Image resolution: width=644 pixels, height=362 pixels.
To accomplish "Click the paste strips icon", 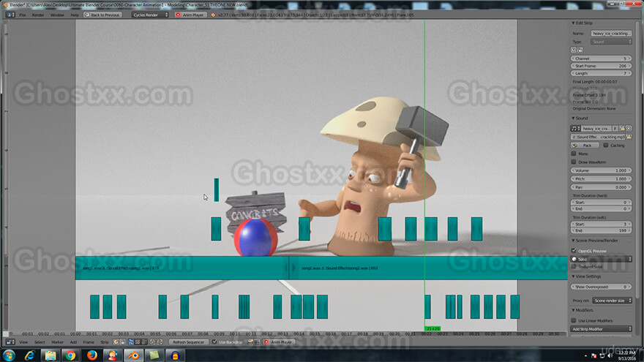I will (160, 342).
